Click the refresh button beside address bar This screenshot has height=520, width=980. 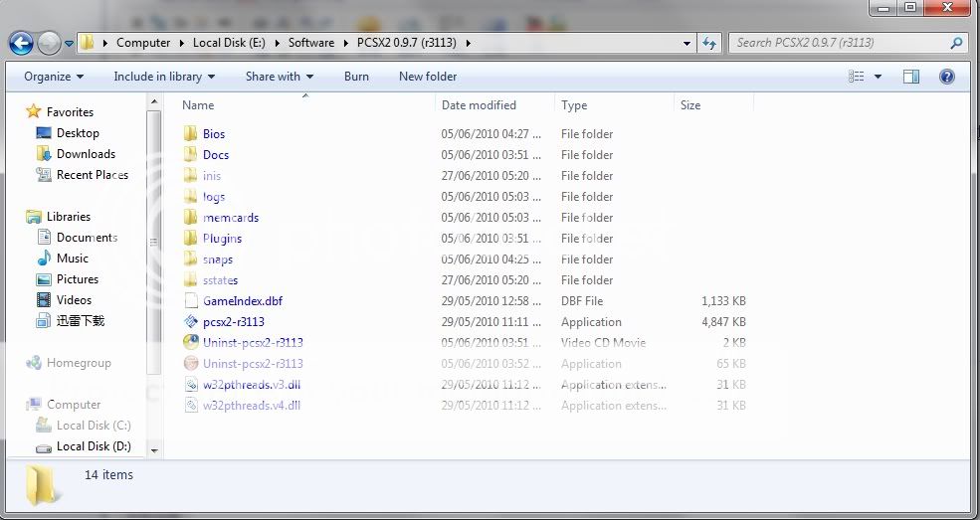pos(709,43)
